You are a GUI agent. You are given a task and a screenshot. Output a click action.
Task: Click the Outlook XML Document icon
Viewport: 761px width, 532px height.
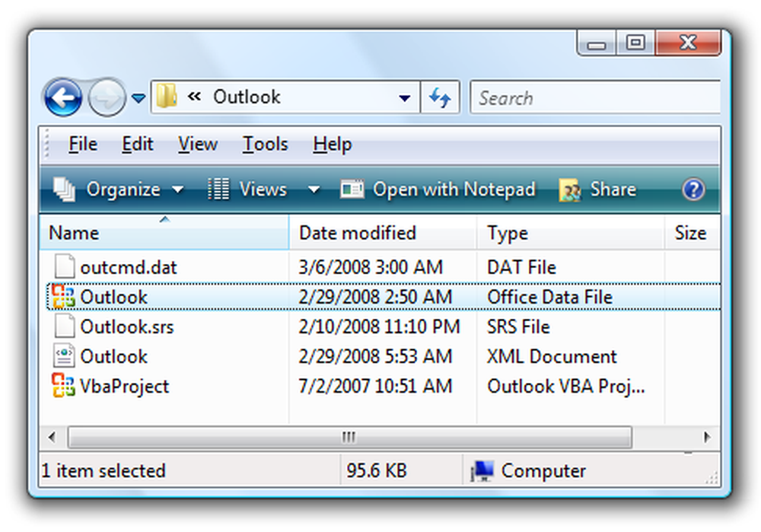pos(64,355)
